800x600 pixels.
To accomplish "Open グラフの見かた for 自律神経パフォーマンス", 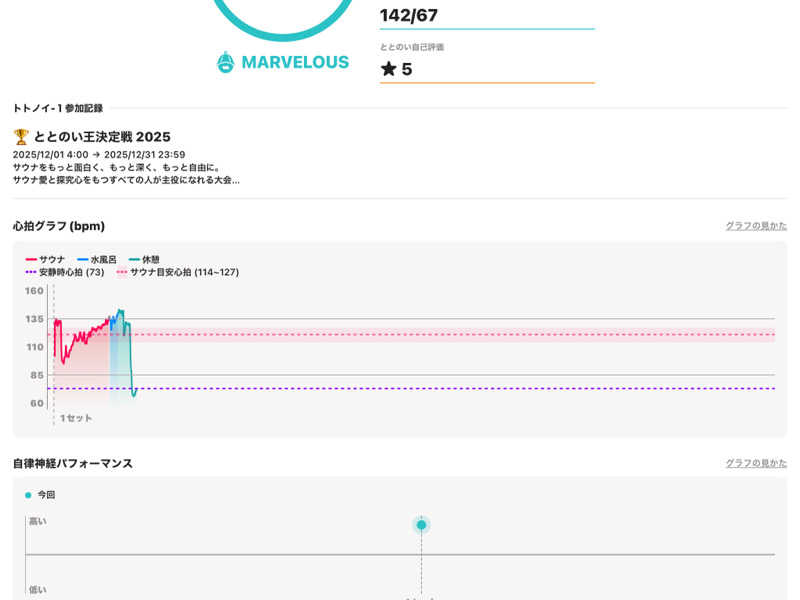I will click(755, 464).
